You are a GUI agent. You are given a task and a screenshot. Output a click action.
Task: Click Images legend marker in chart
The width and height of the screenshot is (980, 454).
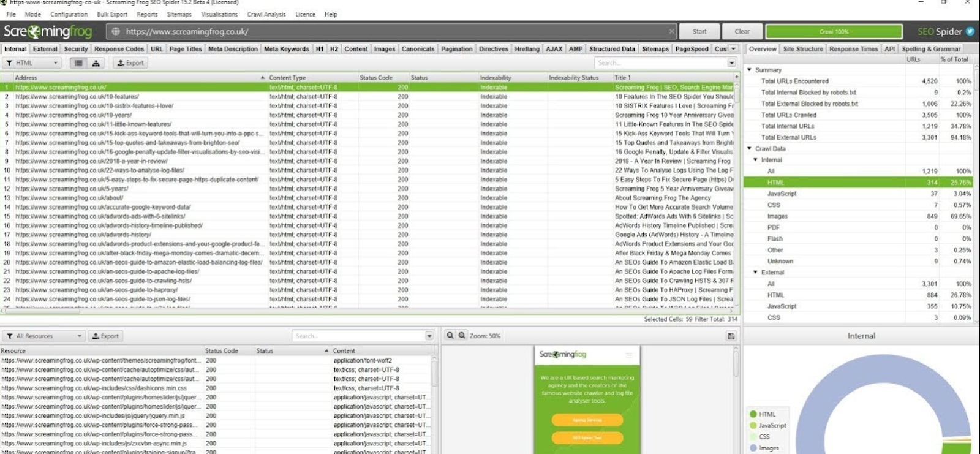tap(753, 448)
